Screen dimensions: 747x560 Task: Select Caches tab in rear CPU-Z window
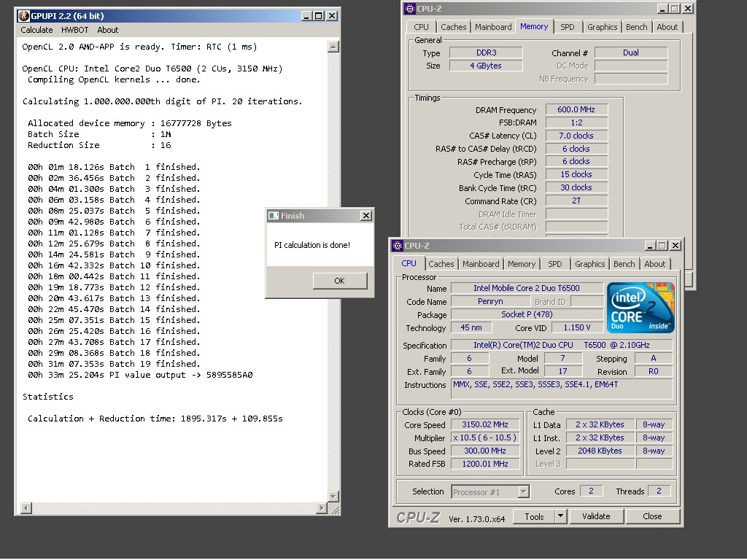[x=454, y=27]
